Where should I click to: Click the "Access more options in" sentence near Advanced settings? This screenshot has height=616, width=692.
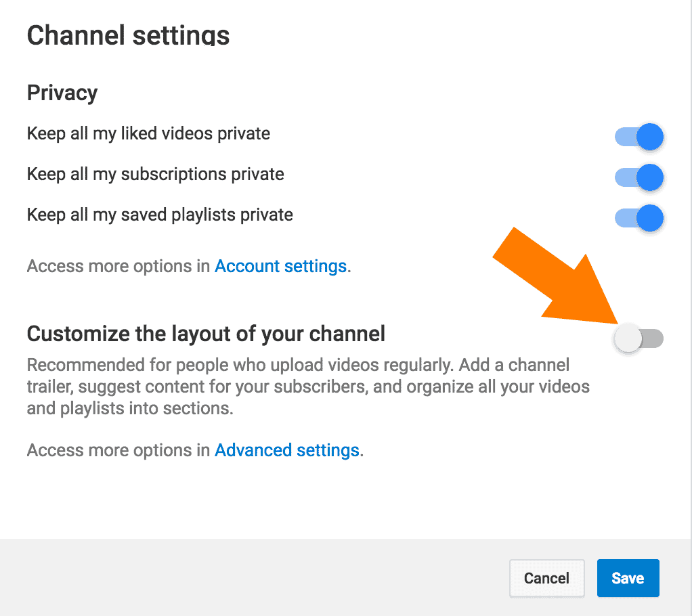click(x=118, y=449)
